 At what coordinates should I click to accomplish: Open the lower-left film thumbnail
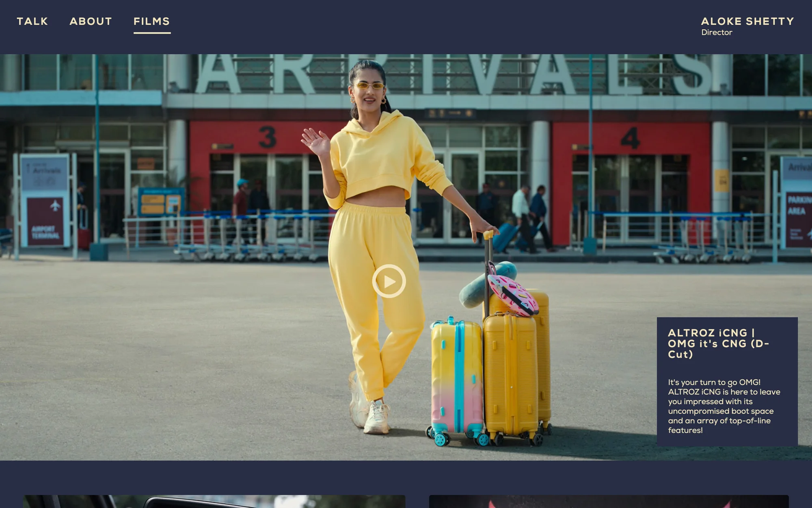214,501
